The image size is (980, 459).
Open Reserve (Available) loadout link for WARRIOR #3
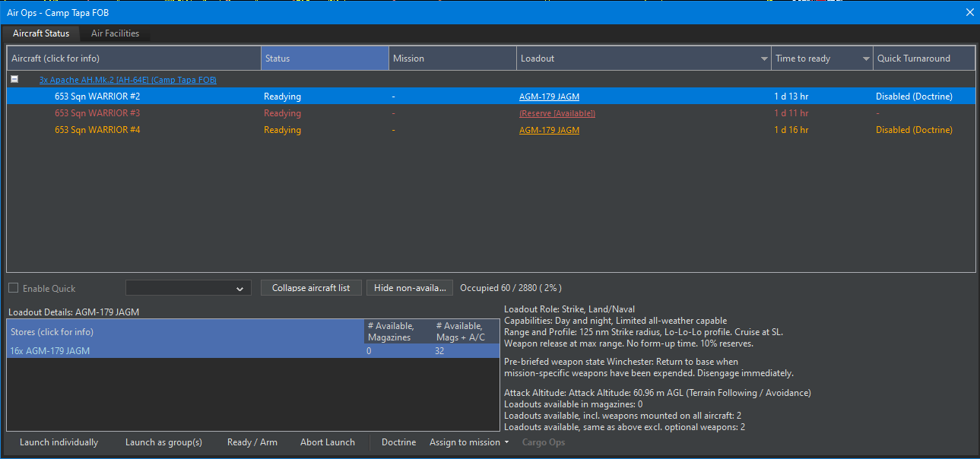[x=557, y=113]
